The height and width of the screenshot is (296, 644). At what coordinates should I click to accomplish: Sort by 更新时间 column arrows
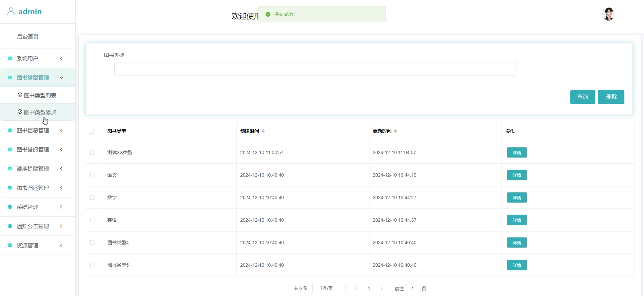[395, 131]
